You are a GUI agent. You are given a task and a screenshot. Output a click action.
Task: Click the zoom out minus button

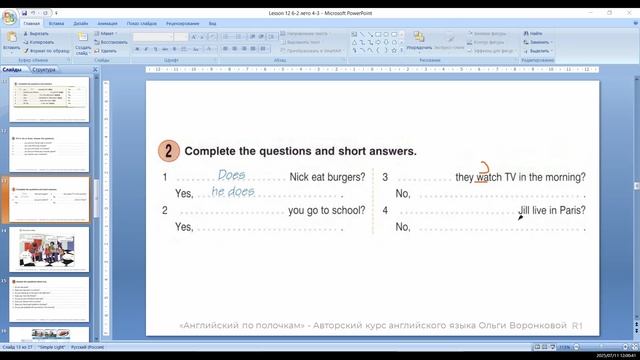click(x=576, y=347)
